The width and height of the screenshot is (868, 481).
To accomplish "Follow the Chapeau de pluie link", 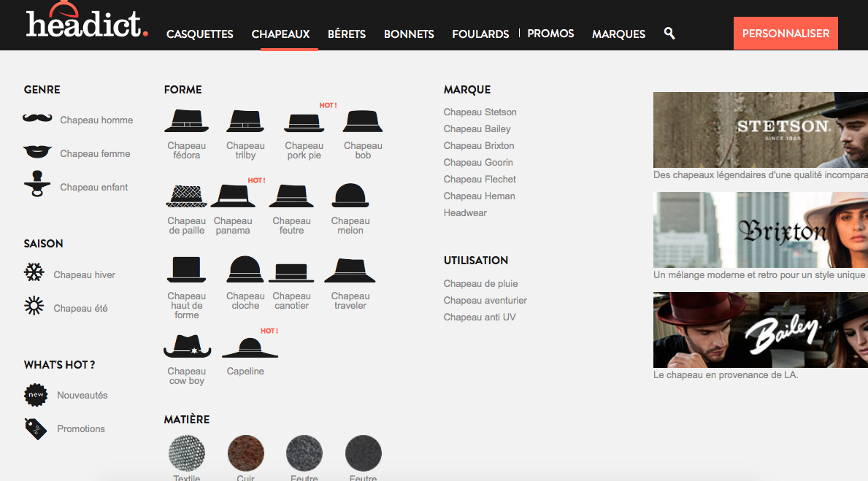I will [x=480, y=284].
